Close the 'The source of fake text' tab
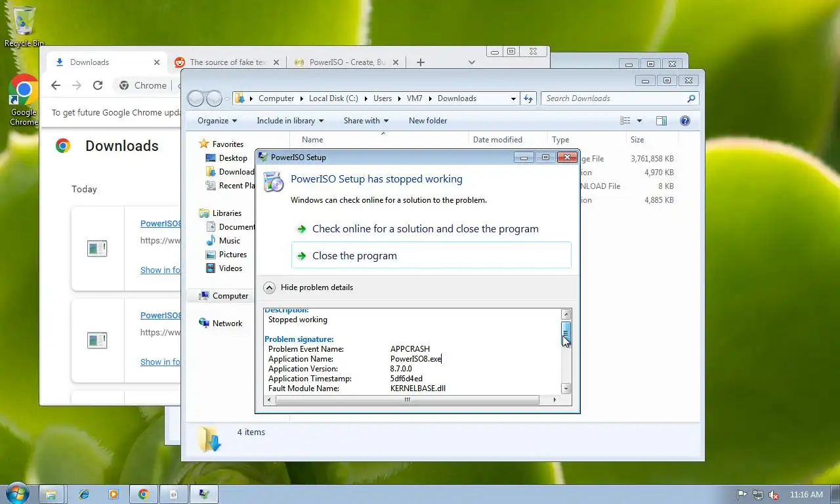The width and height of the screenshot is (840, 504). pos(276,62)
